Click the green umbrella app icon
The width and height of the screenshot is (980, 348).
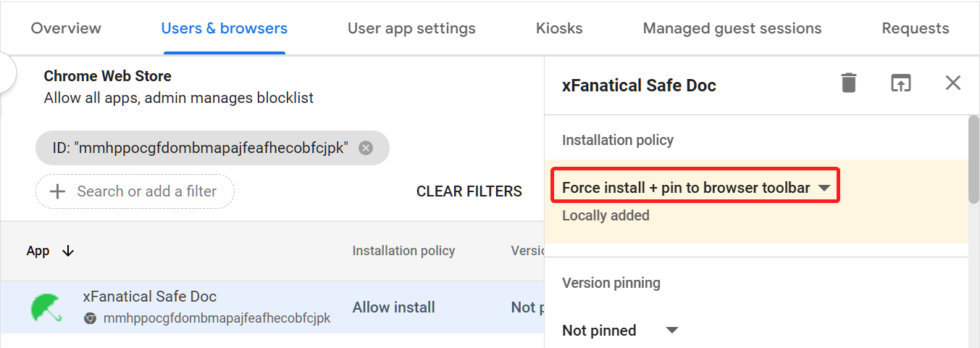(x=46, y=307)
